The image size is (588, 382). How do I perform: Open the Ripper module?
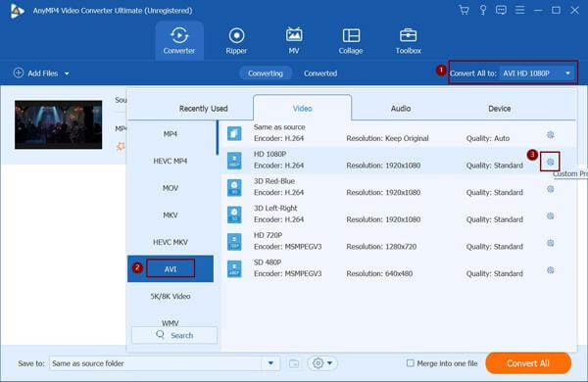tap(236, 40)
